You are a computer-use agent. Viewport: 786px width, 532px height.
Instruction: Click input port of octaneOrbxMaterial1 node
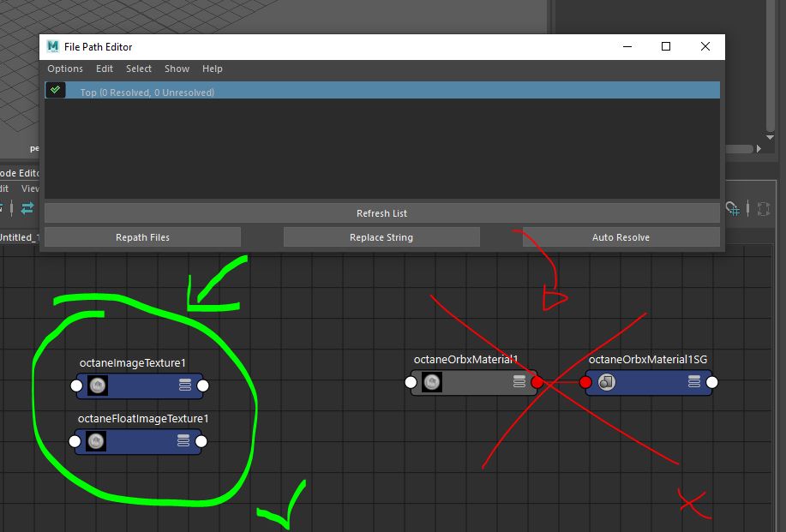[411, 382]
